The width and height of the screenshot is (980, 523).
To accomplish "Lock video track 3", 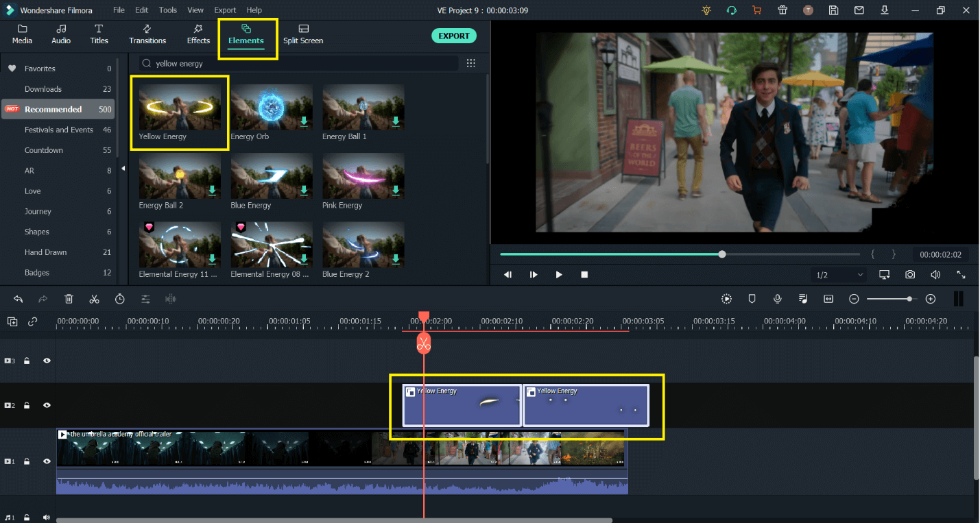I will (x=27, y=361).
